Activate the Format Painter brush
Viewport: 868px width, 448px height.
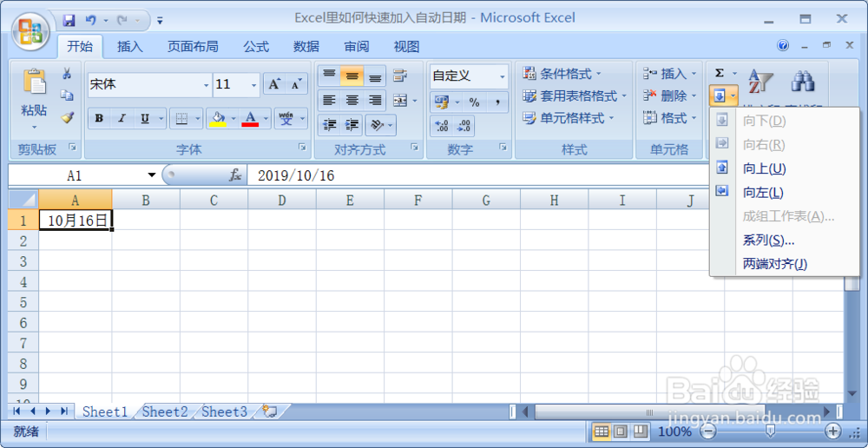67,117
